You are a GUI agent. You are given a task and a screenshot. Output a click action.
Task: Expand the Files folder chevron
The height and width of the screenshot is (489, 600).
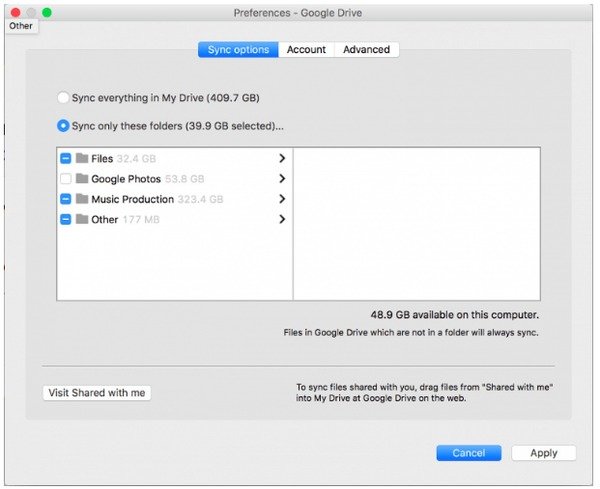pos(282,158)
